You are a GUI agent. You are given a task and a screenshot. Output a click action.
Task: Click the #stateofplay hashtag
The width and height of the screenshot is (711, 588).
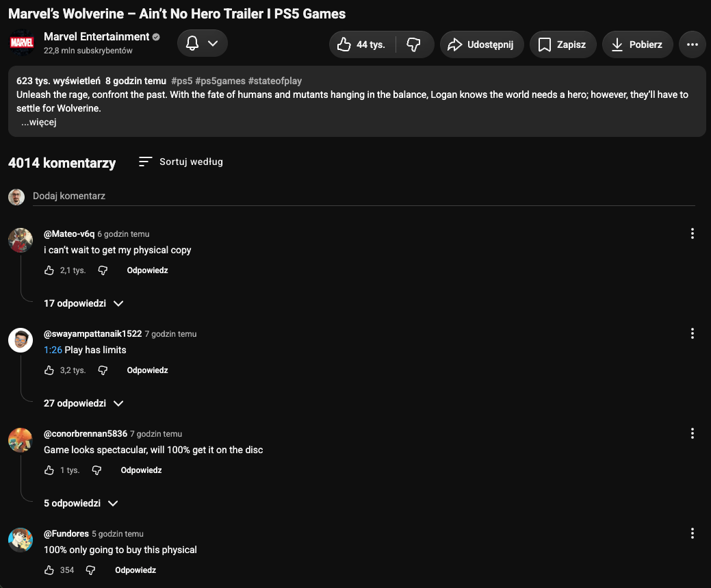pyautogui.click(x=275, y=81)
